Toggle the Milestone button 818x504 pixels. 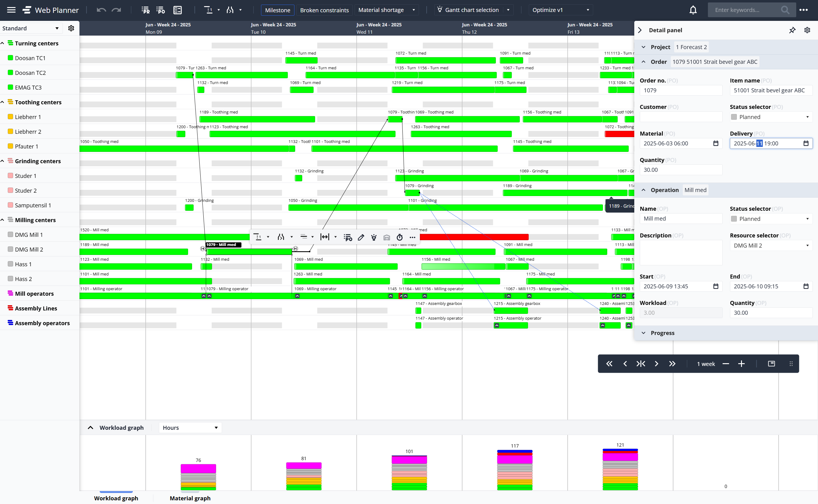(277, 10)
